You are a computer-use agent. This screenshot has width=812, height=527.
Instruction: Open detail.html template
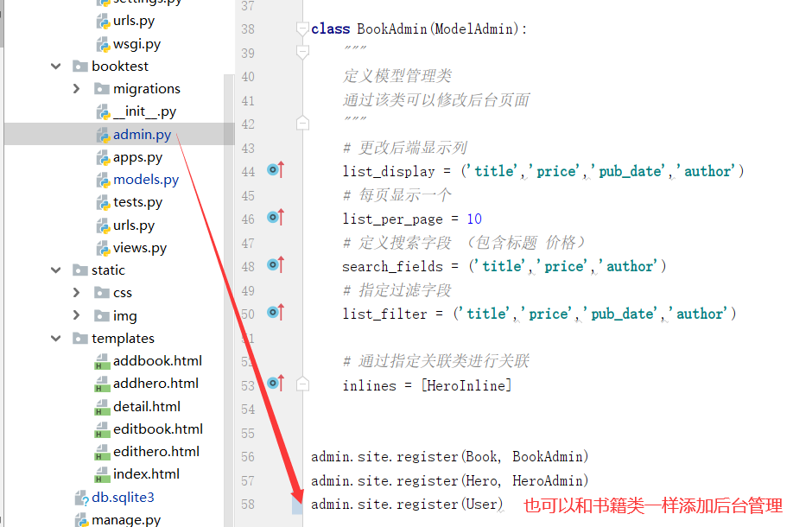(147, 407)
